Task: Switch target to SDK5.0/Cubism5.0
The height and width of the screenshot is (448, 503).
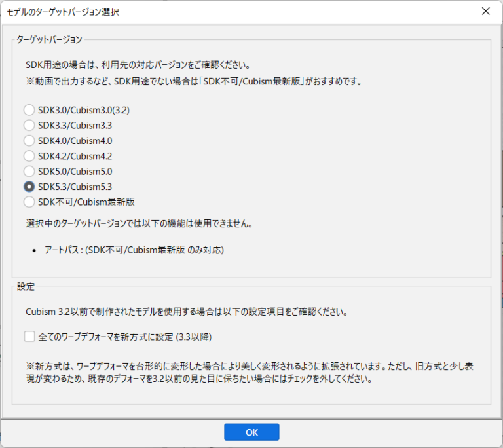Action: click(29, 171)
